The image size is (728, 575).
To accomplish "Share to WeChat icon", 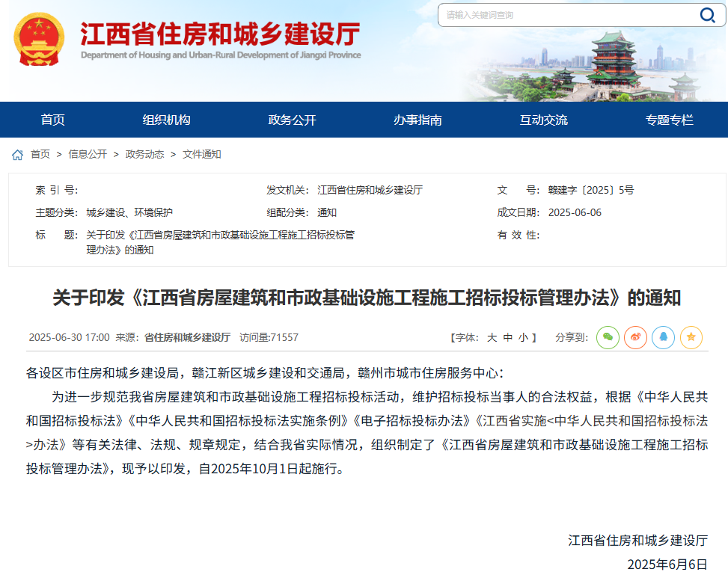I will [608, 337].
